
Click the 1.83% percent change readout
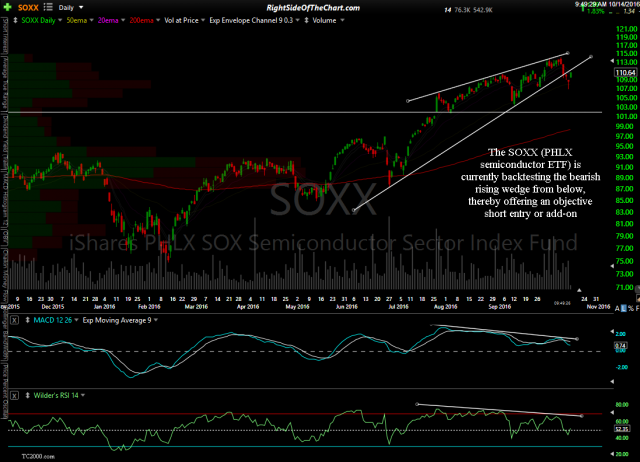596,11
